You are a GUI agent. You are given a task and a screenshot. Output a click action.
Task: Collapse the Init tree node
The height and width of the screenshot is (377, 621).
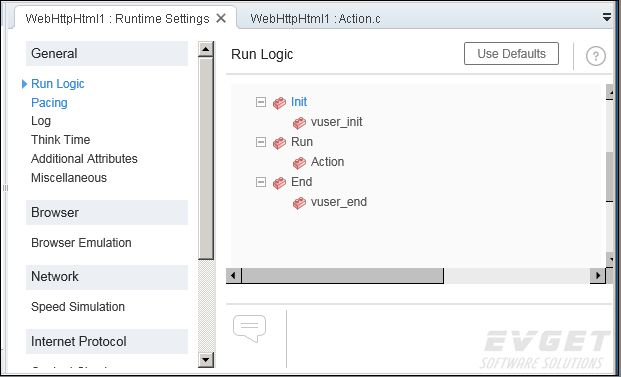pos(261,102)
